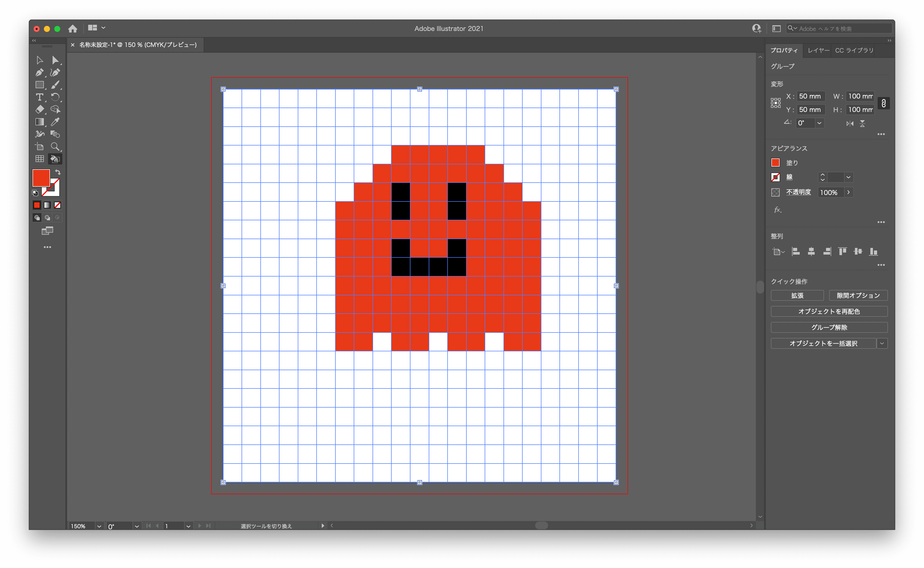
Task: Select the Shape Builder tool
Action: [x=55, y=109]
